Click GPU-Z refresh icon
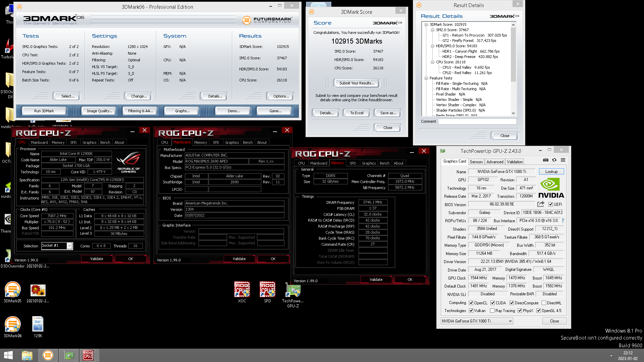Image resolution: width=644 pixels, height=362 pixels. pos(554,160)
